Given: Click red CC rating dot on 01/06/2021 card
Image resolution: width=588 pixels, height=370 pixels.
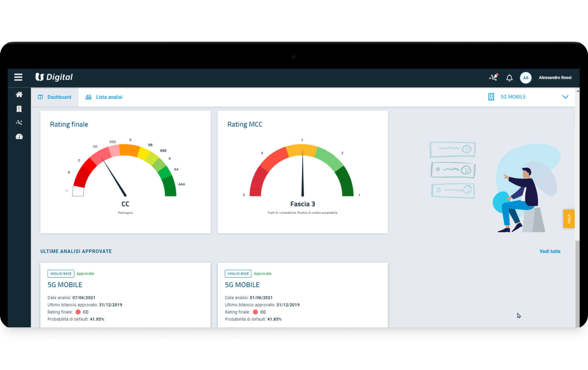Looking at the screenshot, I should pyautogui.click(x=255, y=312).
